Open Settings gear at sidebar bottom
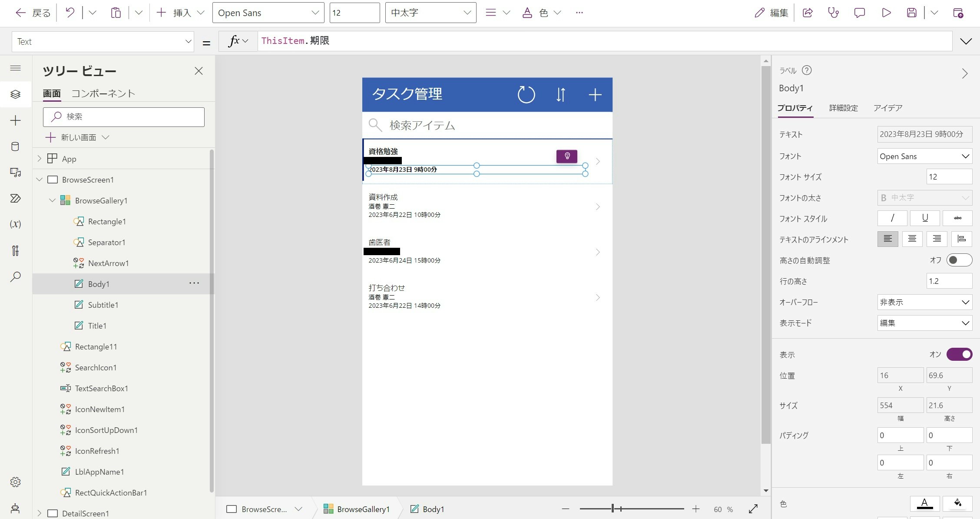 pos(15,482)
